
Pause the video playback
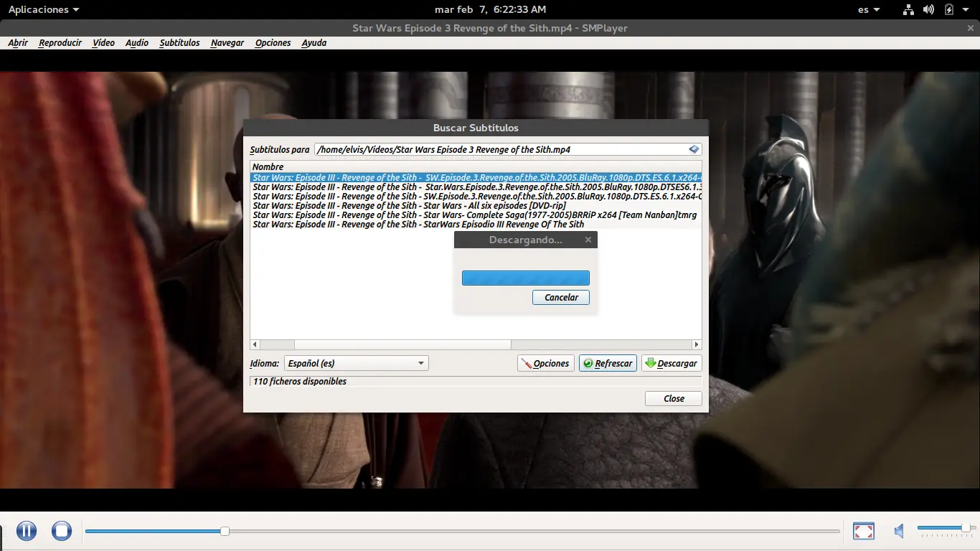click(x=27, y=531)
